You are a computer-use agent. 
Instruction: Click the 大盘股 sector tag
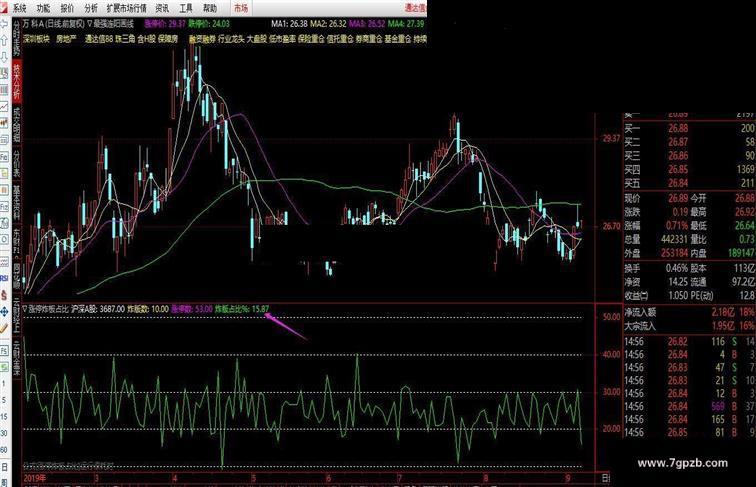pos(257,39)
